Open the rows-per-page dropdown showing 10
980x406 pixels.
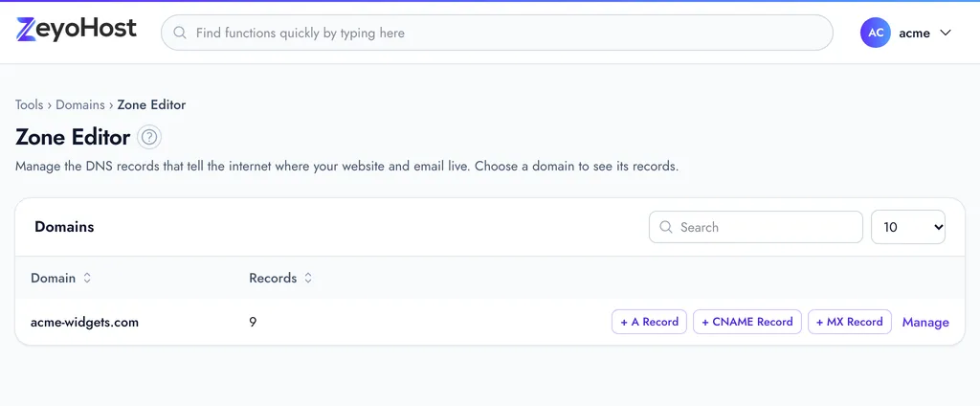coord(908,226)
